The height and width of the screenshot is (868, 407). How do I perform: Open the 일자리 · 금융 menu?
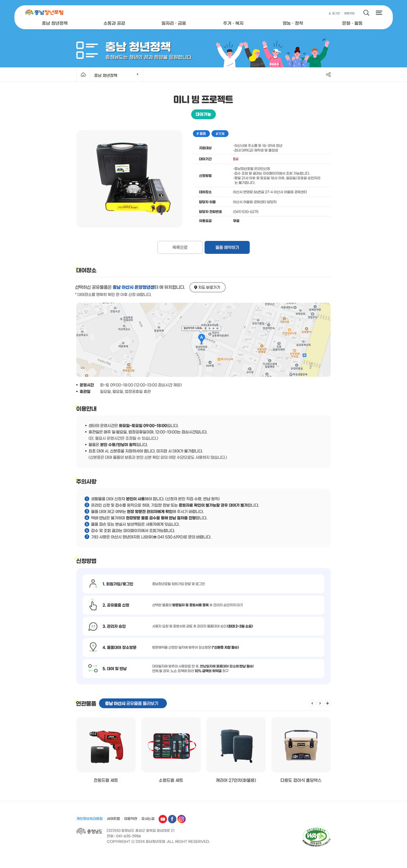(173, 23)
